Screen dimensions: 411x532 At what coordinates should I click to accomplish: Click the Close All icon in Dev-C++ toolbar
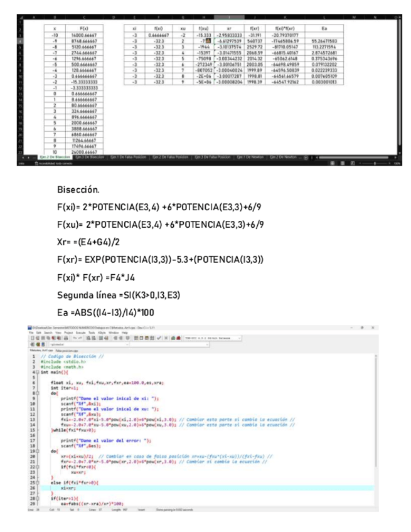coord(59,338)
